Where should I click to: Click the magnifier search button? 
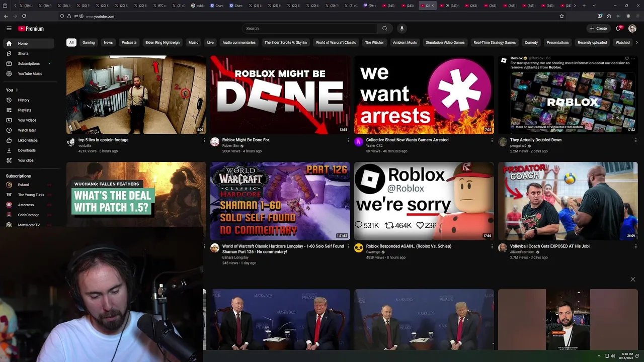[385, 29]
